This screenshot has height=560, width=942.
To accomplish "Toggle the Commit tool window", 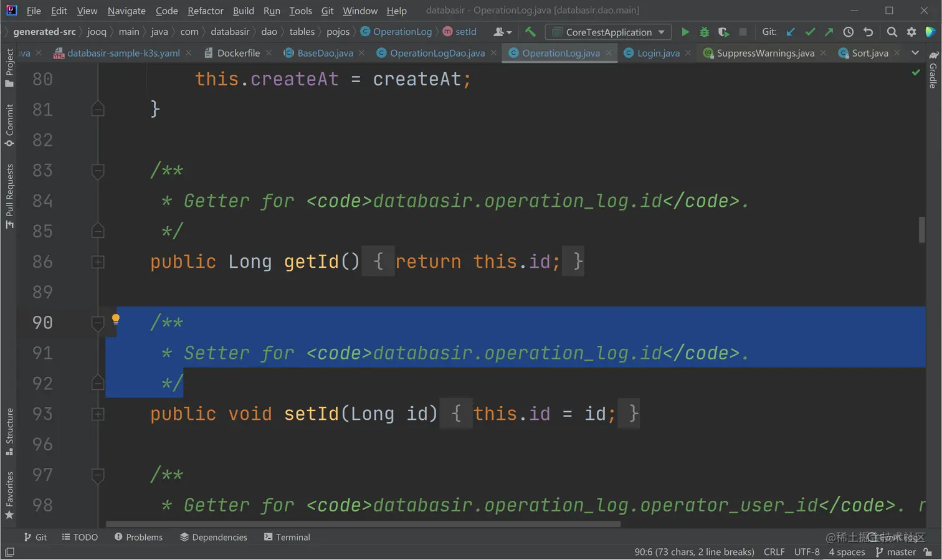I will click(9, 126).
